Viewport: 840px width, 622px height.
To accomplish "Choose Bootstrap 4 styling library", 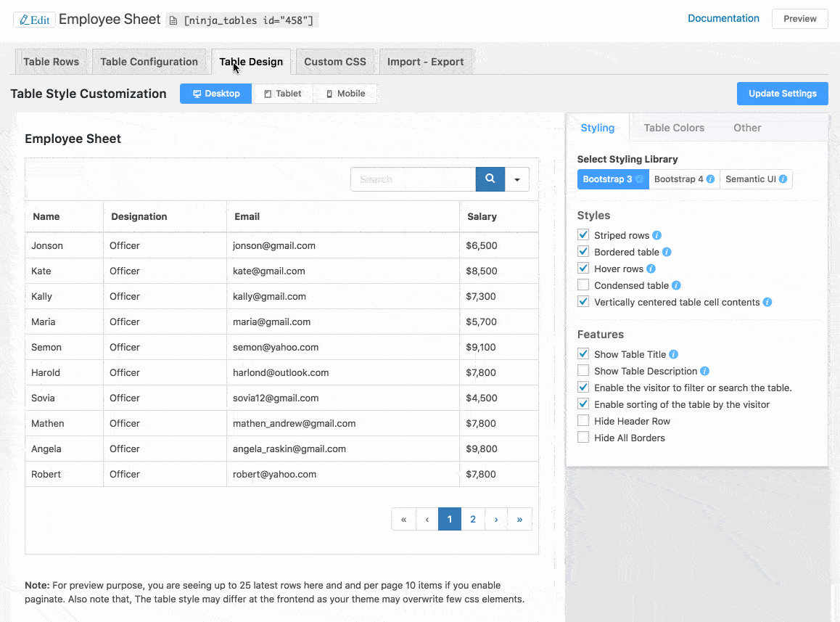I will point(684,179).
